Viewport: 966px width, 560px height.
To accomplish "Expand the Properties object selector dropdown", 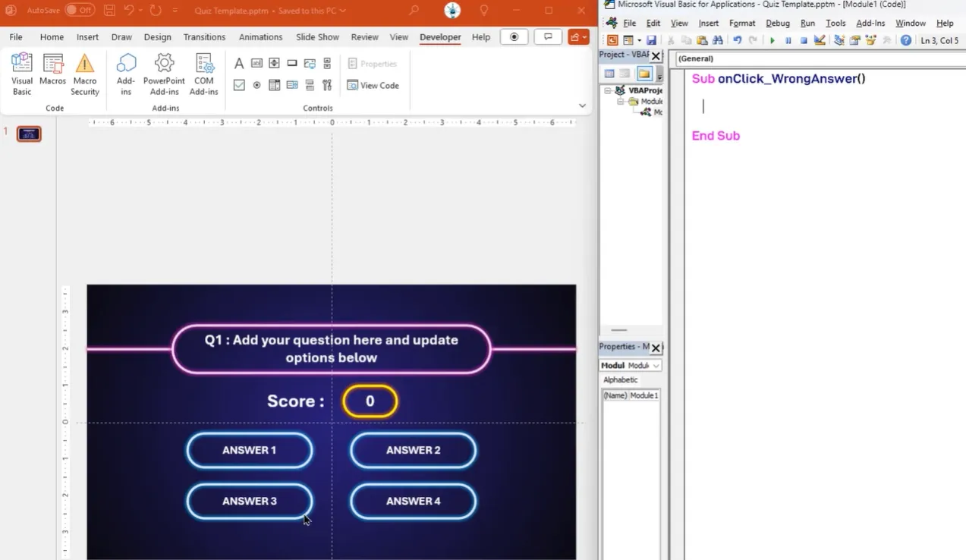I will [x=656, y=366].
